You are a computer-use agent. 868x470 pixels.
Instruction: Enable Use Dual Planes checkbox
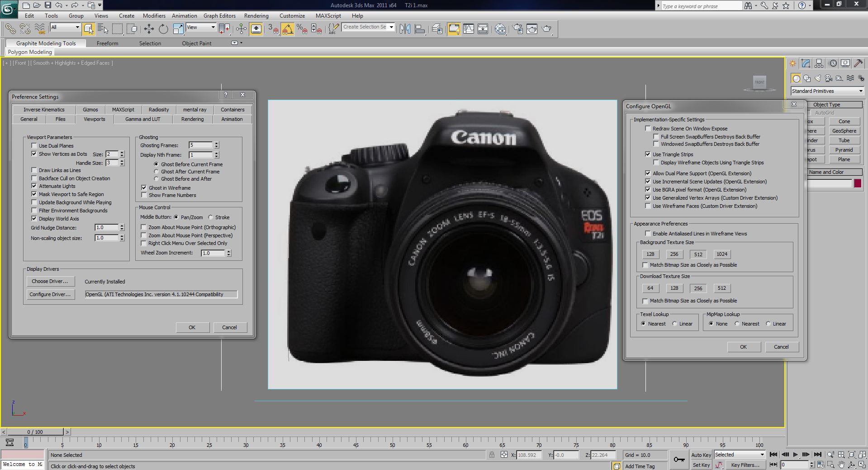pos(34,146)
